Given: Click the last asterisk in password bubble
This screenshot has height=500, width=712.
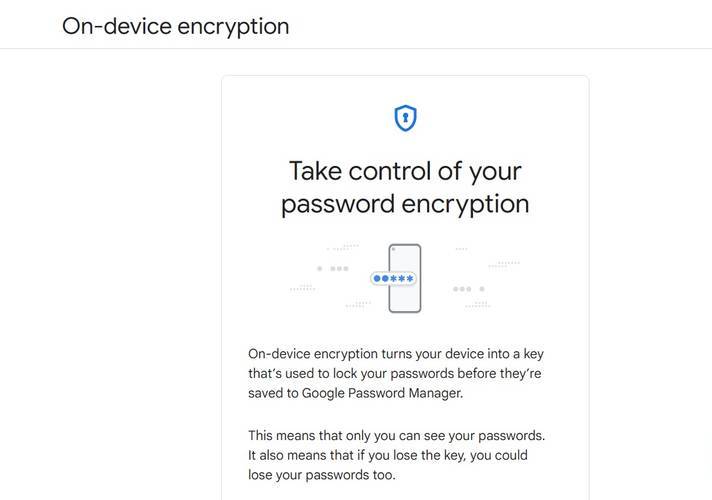Looking at the screenshot, I should tap(409, 278).
